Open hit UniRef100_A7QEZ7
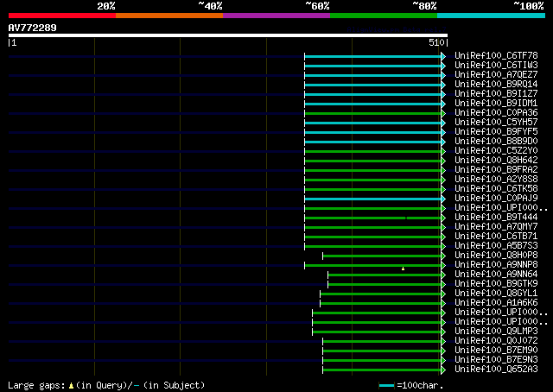The width and height of the screenshot is (553, 392). (496, 75)
